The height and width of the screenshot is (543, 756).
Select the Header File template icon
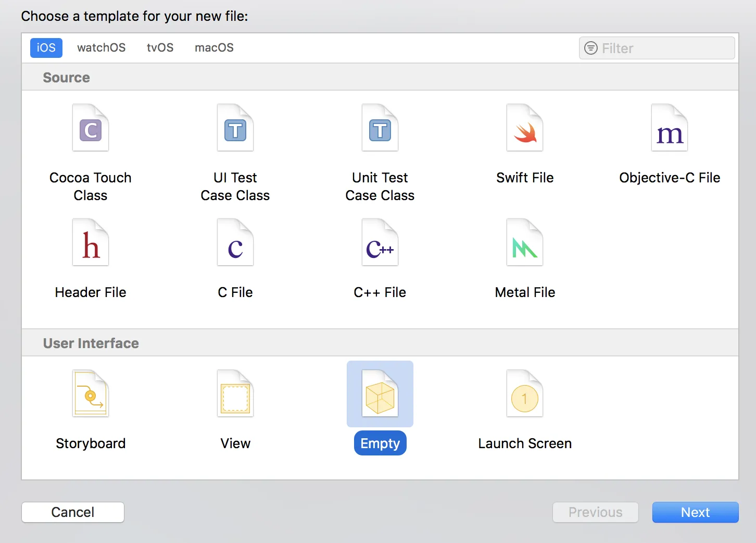[x=91, y=242]
